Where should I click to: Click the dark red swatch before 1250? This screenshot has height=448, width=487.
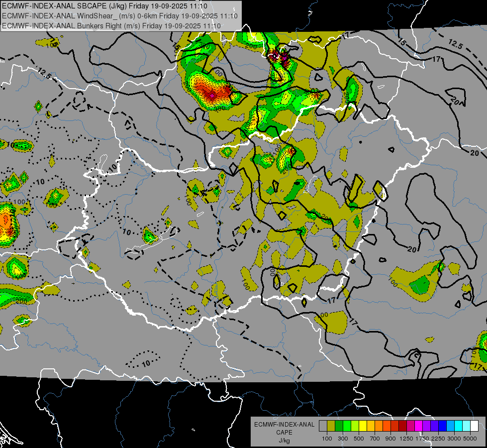tap(403, 426)
